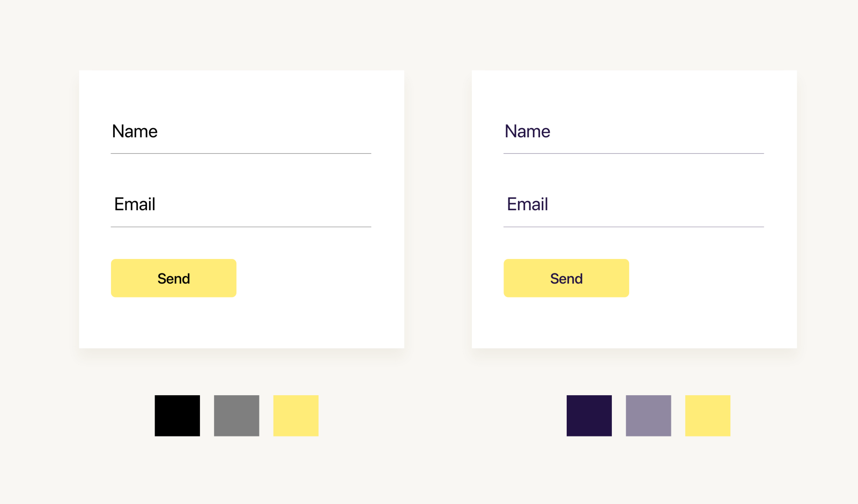Click the underline below the navy Email label
The height and width of the screenshot is (504, 858).
click(x=633, y=227)
